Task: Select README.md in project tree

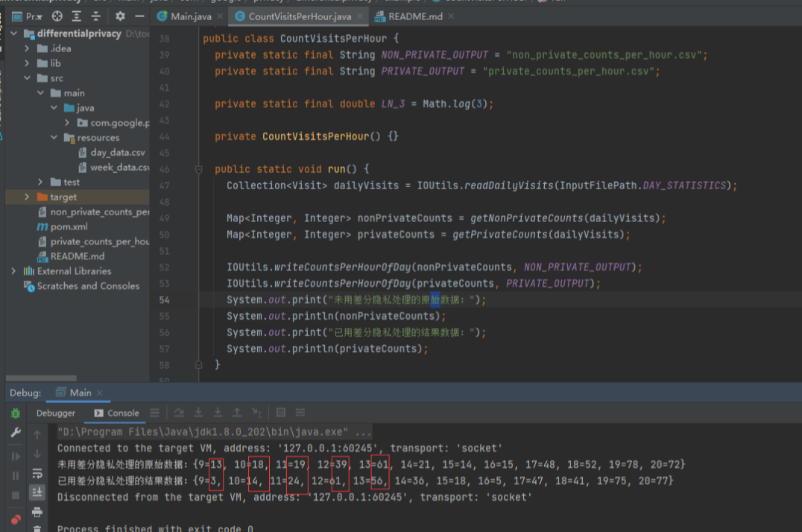Action: pyautogui.click(x=78, y=256)
